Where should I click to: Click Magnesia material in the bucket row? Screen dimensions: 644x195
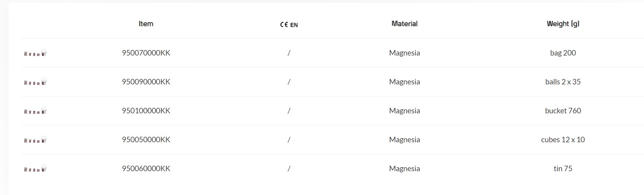(404, 111)
